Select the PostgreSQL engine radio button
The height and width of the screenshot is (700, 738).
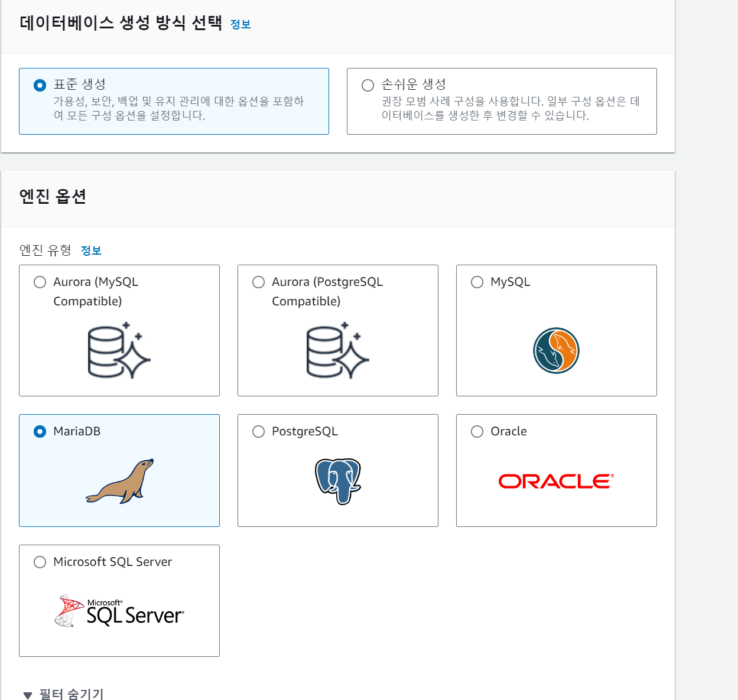[x=258, y=431]
